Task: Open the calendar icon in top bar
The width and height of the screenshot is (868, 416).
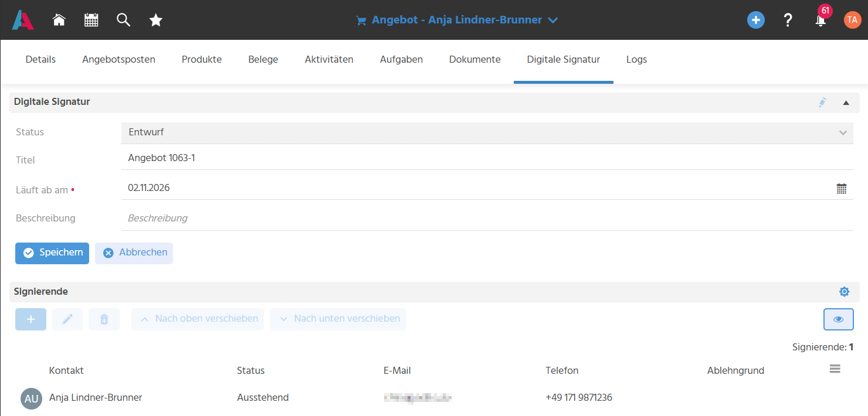Action: [91, 20]
